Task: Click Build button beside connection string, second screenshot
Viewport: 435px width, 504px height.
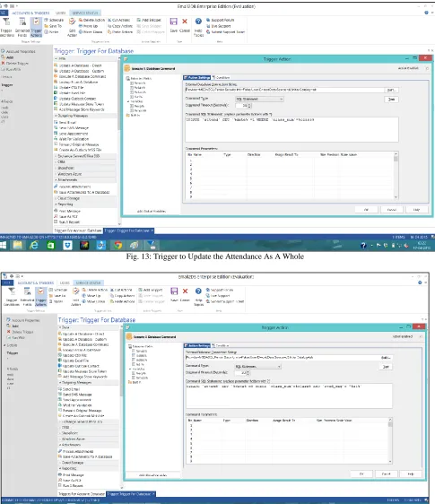Action: 386,358
